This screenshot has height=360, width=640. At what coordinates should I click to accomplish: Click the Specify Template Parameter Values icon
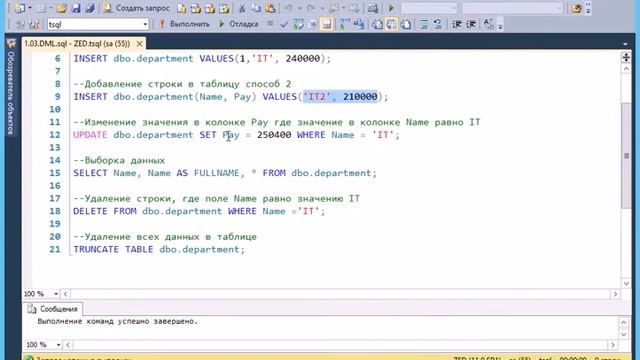coord(489,24)
